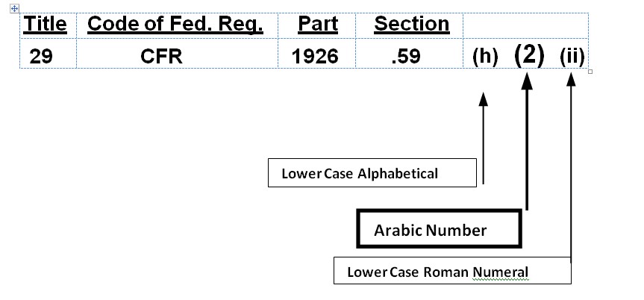The width and height of the screenshot is (644, 300).
Task: Click the "(h)" text in the table
Action: [485, 57]
